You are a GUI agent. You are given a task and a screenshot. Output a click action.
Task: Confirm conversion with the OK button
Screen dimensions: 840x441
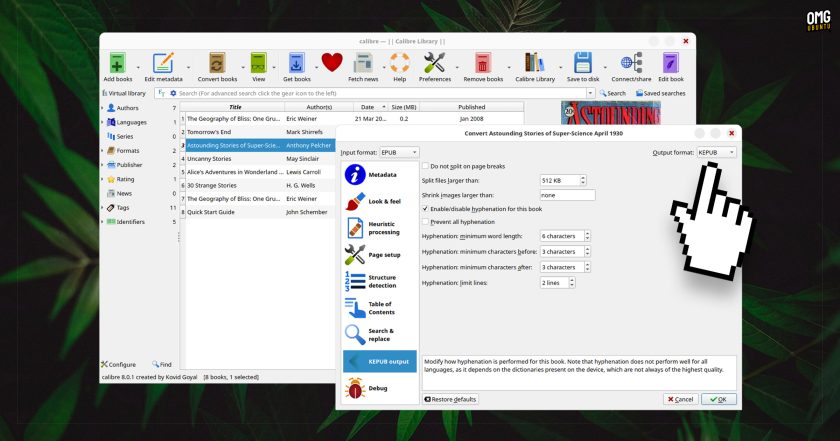(x=718, y=399)
